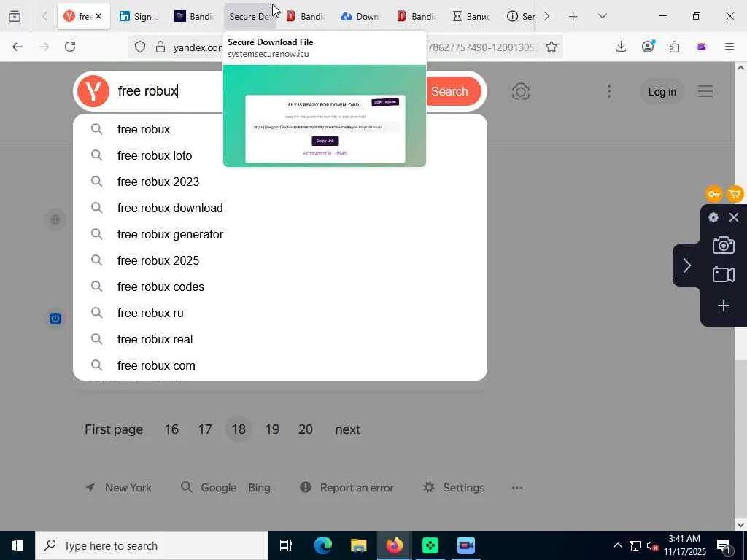Close the free robux tab

tap(98, 16)
